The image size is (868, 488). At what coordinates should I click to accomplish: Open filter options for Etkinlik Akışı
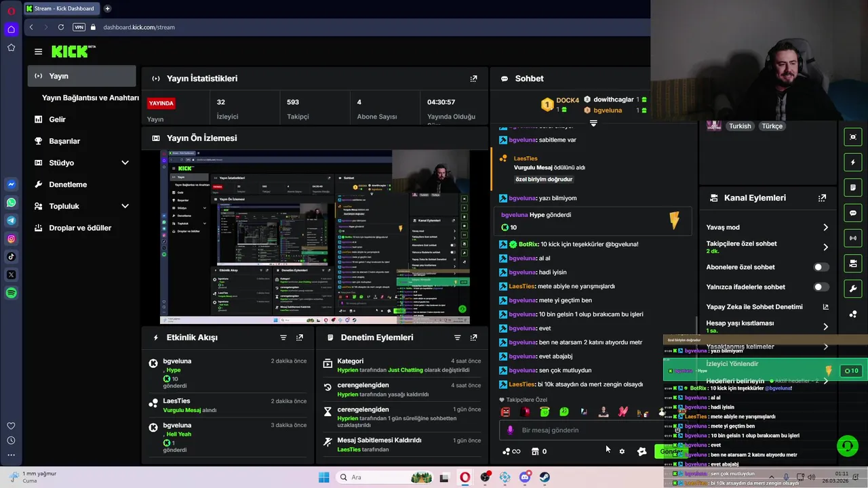tap(283, 338)
